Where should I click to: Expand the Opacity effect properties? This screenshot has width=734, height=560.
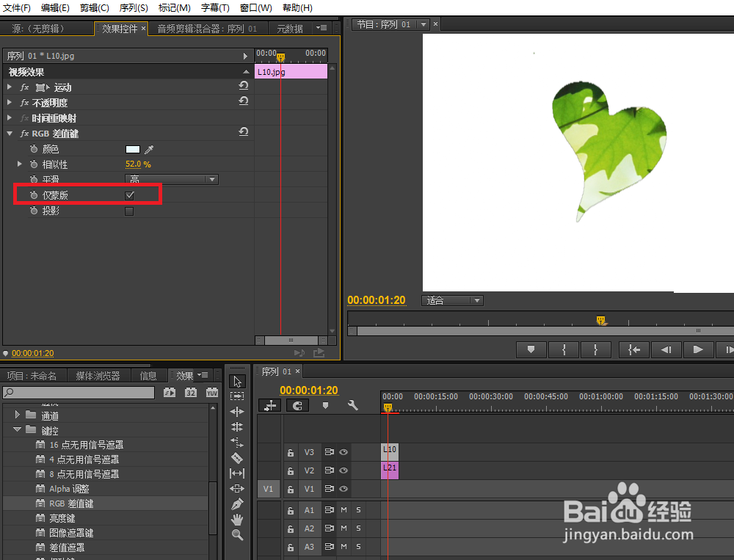tap(10, 103)
